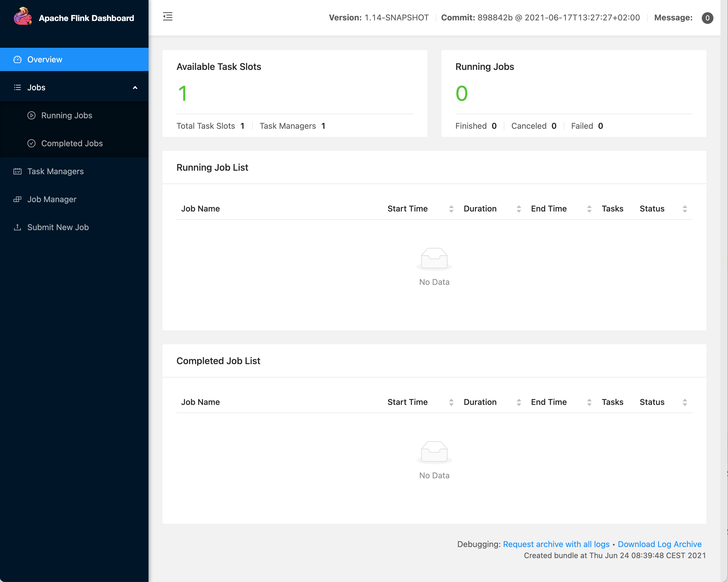This screenshot has height=582, width=728.
Task: Click the Completed Jobs check-circle icon
Action: point(31,144)
